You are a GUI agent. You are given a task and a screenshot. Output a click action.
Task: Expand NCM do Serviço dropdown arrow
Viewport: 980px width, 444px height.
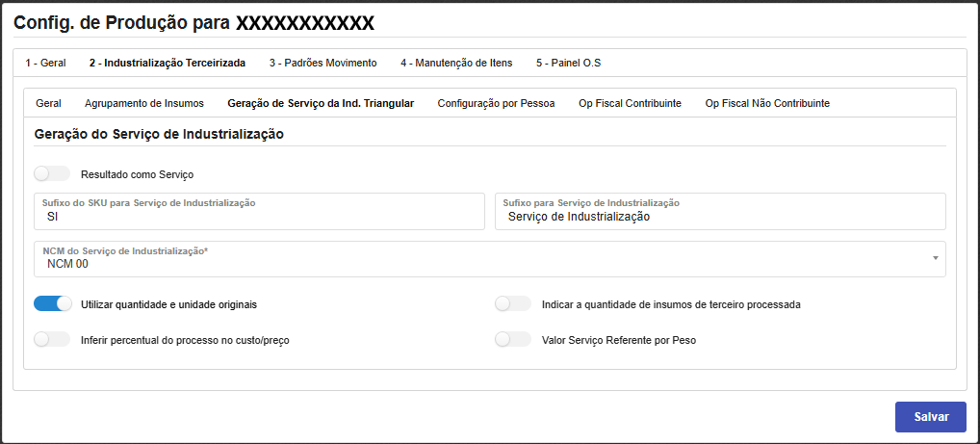[x=936, y=258]
